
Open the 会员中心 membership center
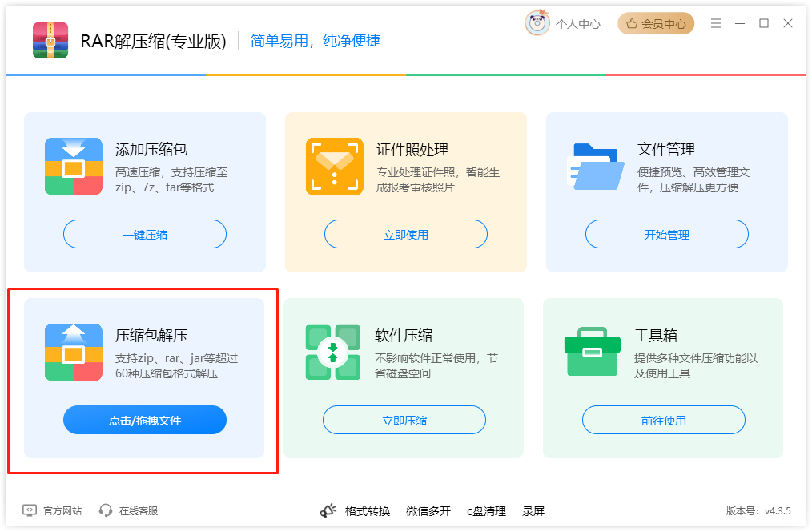656,24
